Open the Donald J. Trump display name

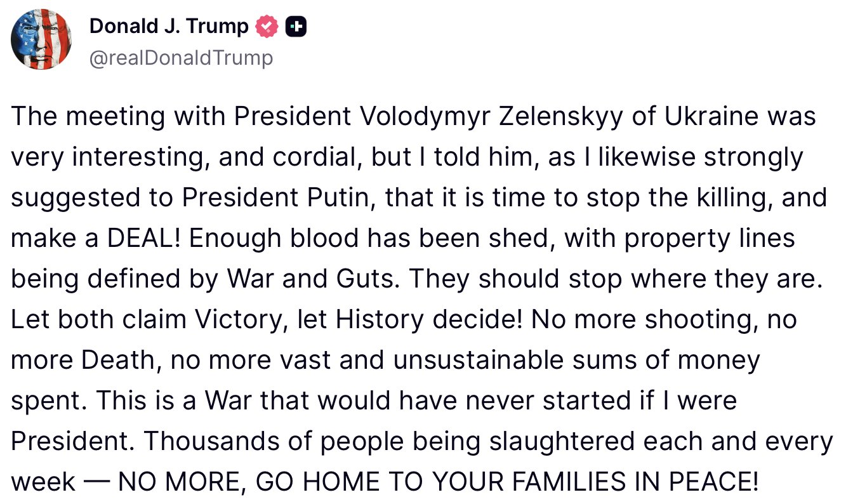click(169, 26)
